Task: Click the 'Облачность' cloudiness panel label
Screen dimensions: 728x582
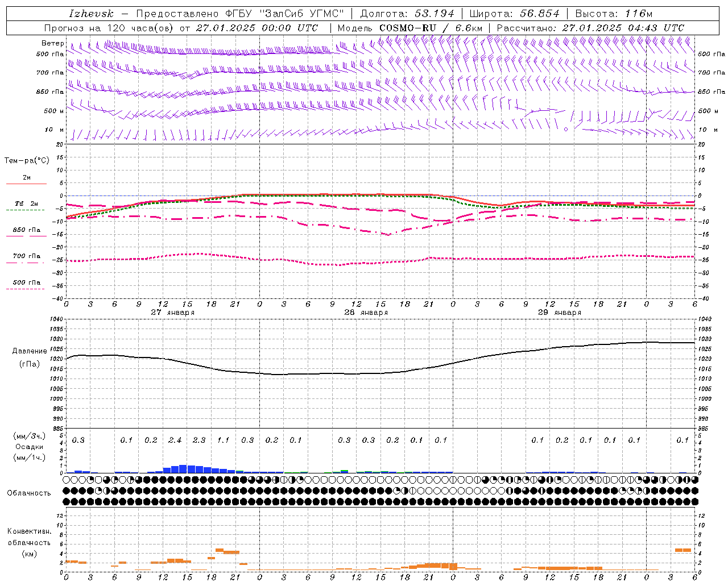Action: click(x=29, y=493)
